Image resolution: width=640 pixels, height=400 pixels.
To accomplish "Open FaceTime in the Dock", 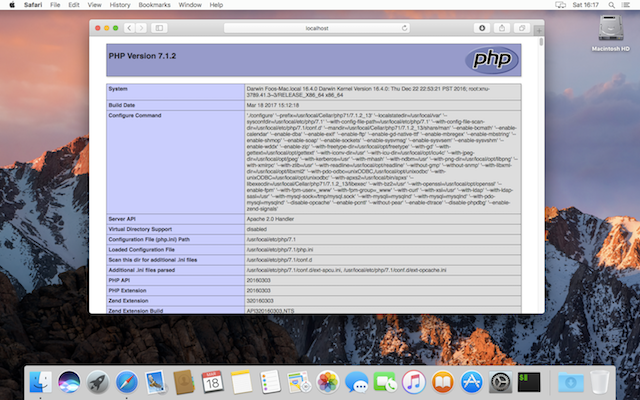I will tap(385, 382).
